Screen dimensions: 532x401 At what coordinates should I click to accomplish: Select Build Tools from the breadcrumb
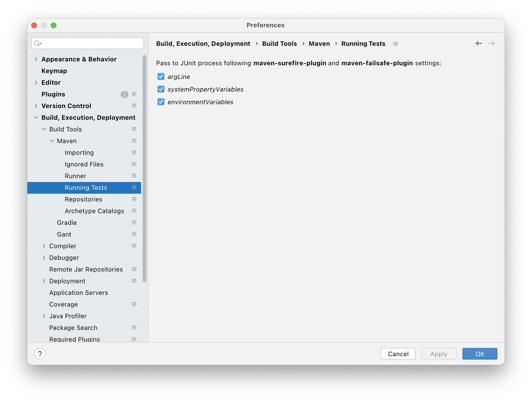(x=279, y=43)
